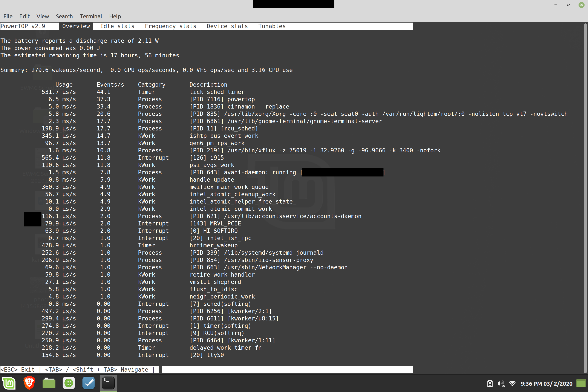588x392 pixels.
Task: Select the terminal window in the taskbar
Action: (108, 383)
